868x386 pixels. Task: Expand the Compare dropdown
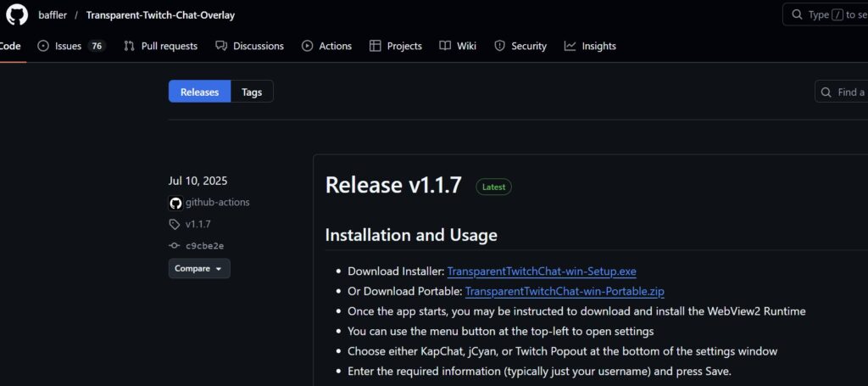(199, 269)
